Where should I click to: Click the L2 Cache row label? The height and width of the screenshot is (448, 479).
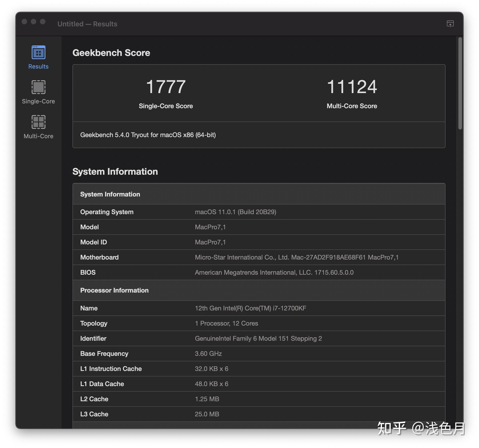[x=94, y=399]
